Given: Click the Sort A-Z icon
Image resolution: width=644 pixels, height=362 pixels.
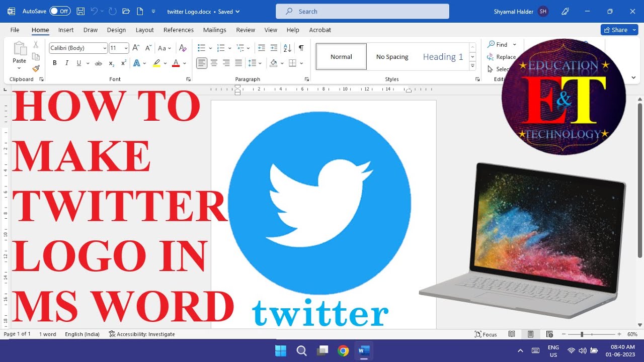Looking at the screenshot, I should (x=287, y=48).
